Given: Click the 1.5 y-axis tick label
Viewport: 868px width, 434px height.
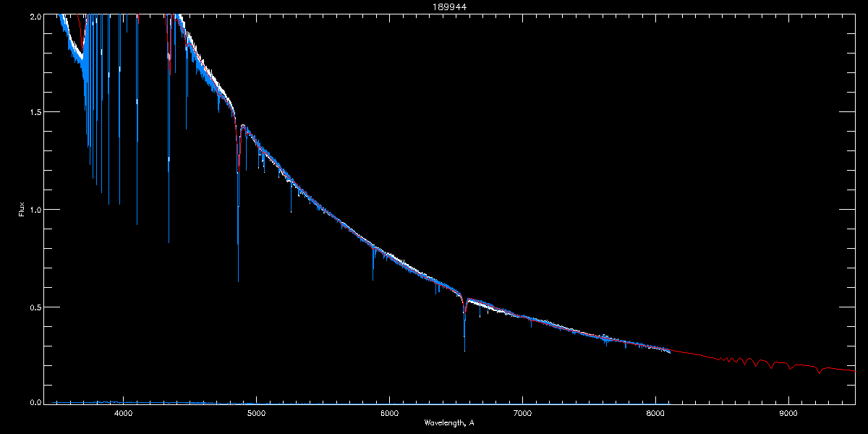Looking at the screenshot, I should pos(34,112).
